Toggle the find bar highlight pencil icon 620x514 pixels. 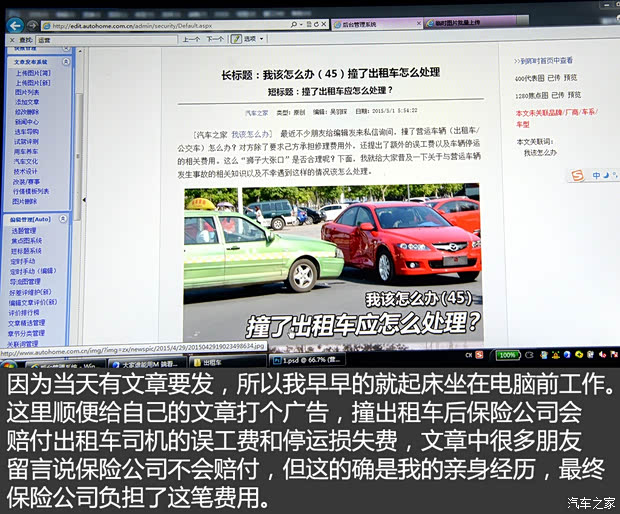point(236,39)
